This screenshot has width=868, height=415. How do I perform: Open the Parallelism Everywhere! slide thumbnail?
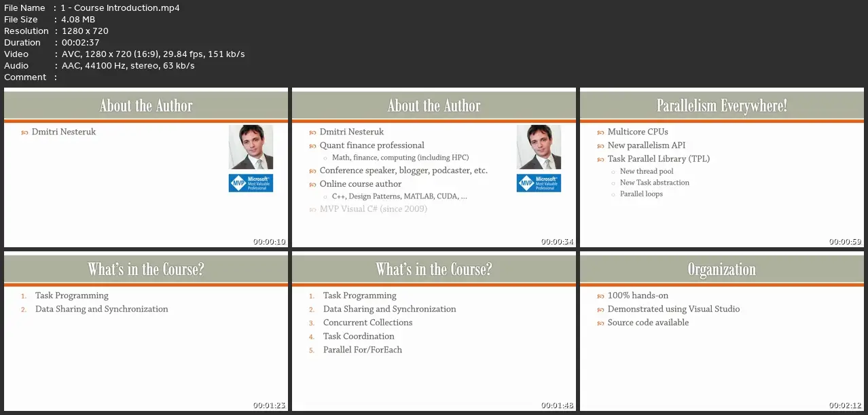721,168
